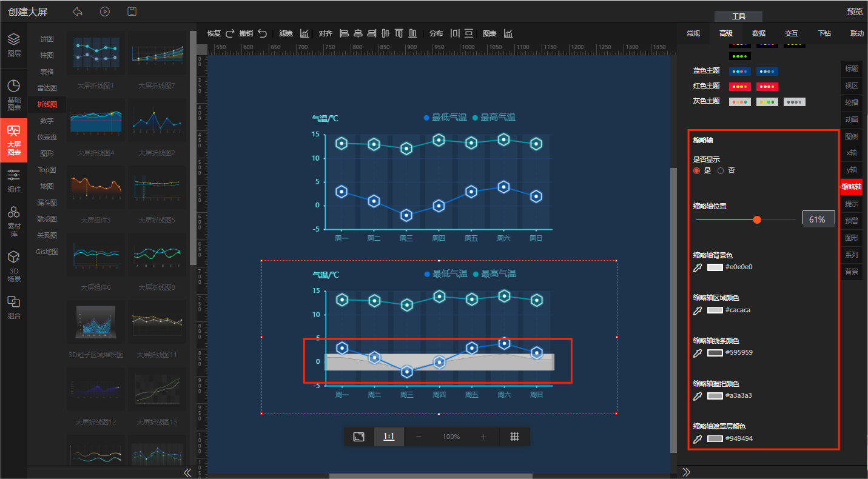868x479 pixels.
Task: Select 否 radio for 是否显示
Action: pos(721,171)
